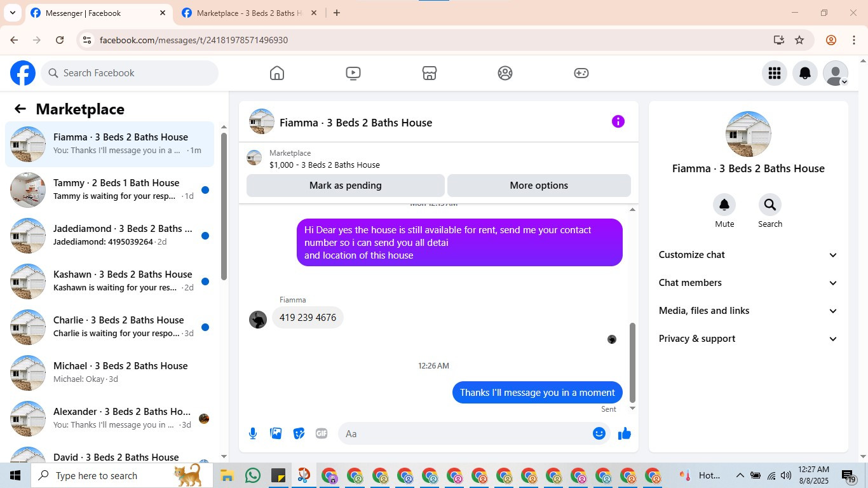Attach a photo or file icon
The height and width of the screenshot is (488, 868).
(276, 433)
